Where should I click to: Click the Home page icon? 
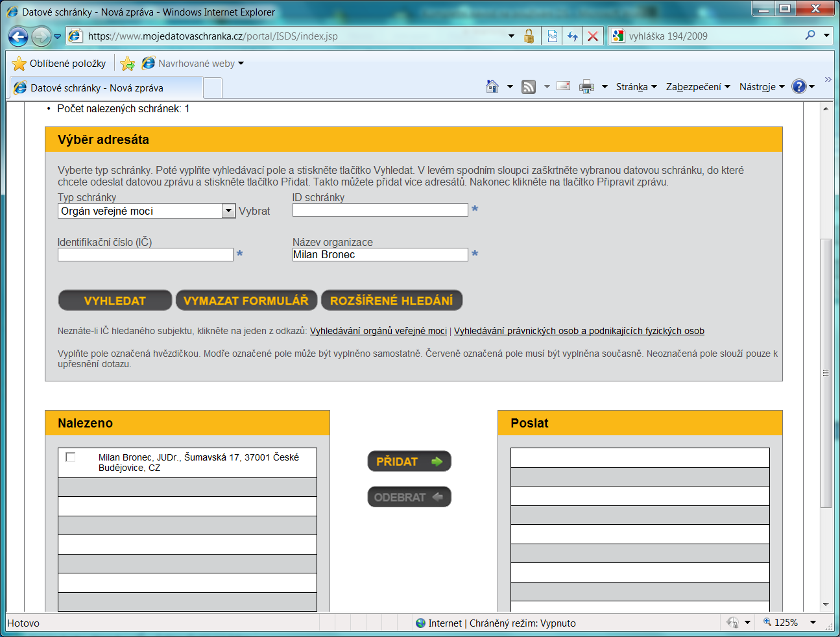pyautogui.click(x=492, y=86)
